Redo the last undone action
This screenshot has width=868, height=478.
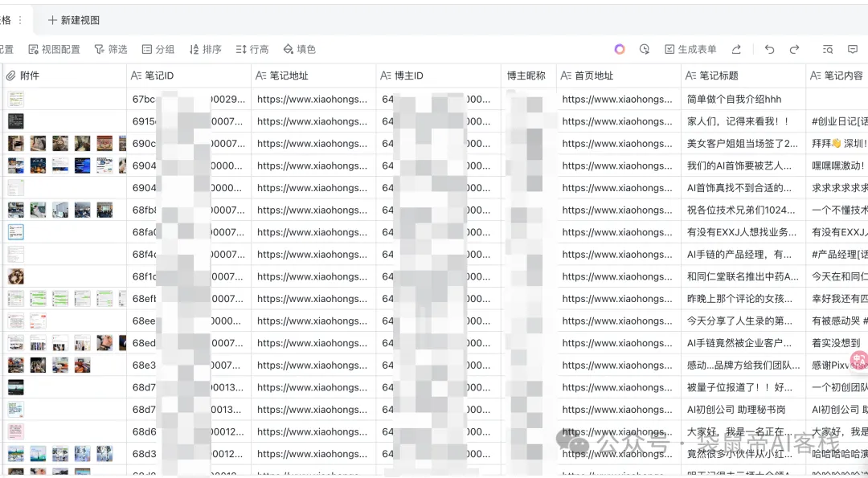tap(794, 49)
